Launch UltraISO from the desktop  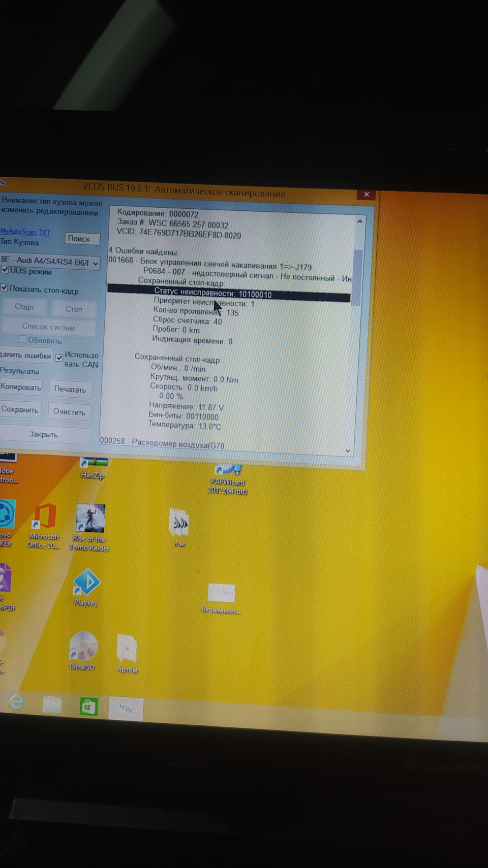coord(83,651)
